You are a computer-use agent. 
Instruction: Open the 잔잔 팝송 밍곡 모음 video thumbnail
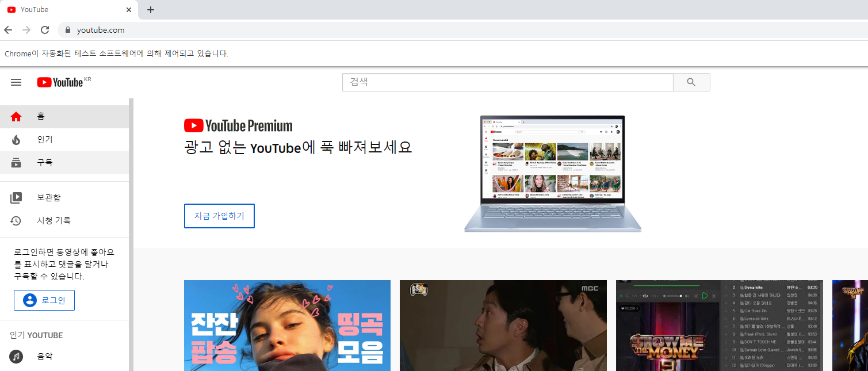(287, 326)
